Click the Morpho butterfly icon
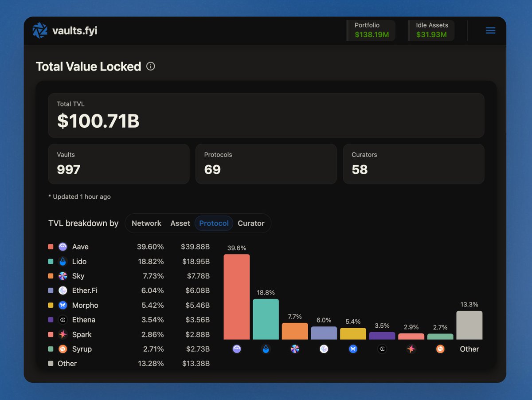Screen dimensions: 532x400 point(63,305)
